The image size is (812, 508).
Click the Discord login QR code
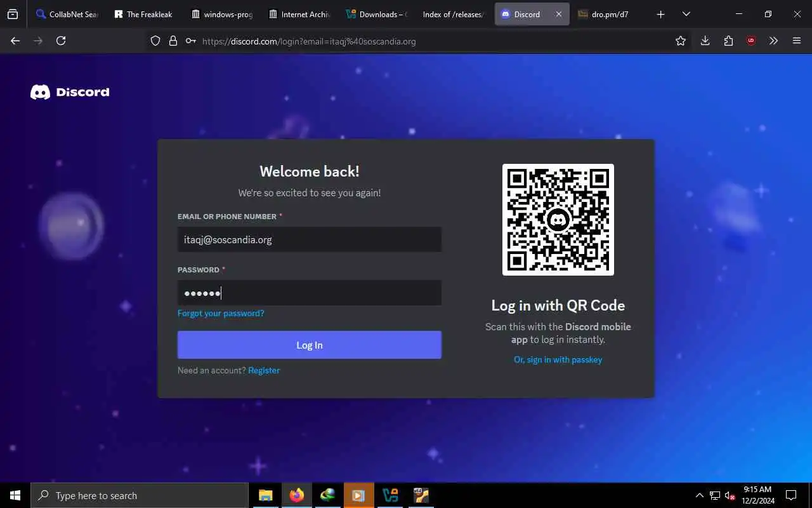[558, 220]
